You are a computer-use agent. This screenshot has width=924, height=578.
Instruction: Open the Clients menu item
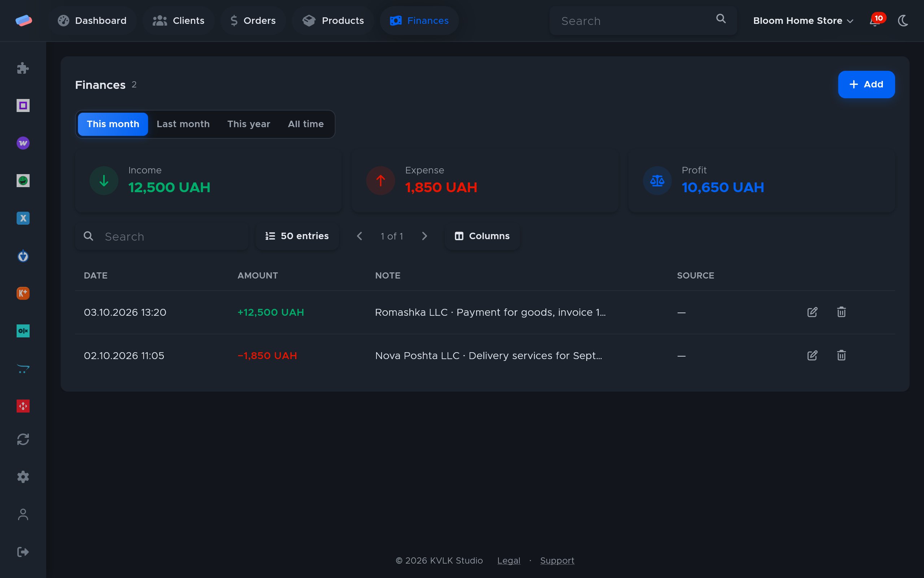click(178, 21)
